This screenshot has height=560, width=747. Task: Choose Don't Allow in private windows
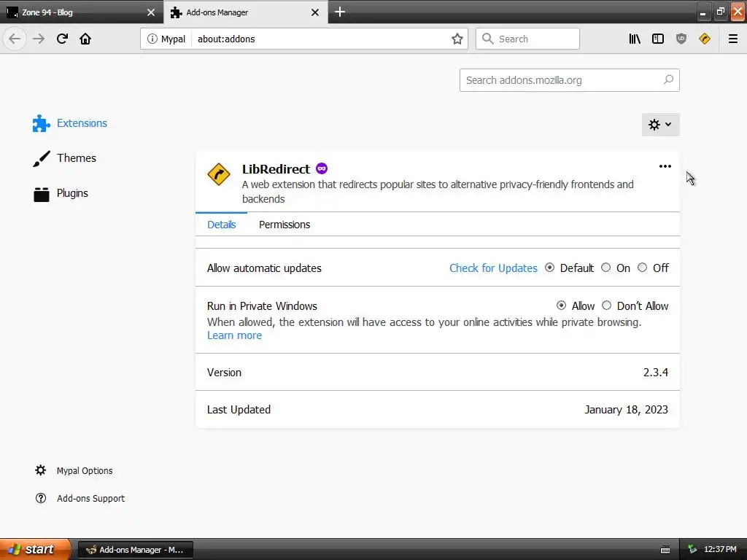tap(606, 306)
